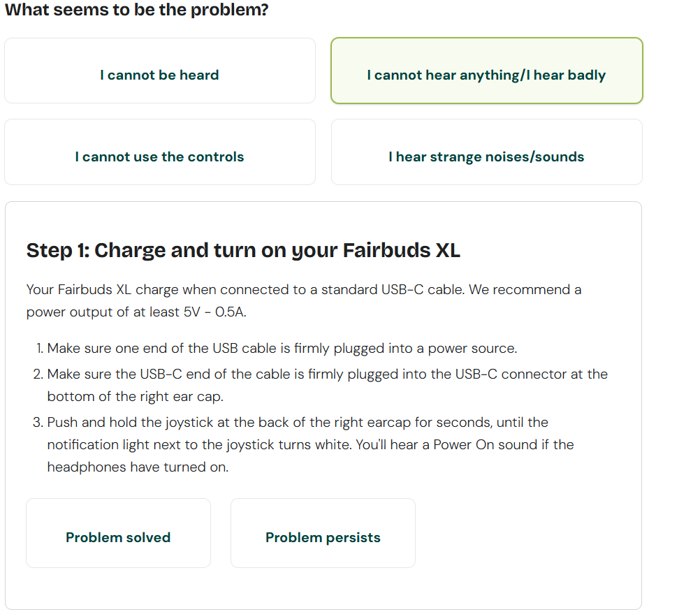Click the "What seems to be the problem?" heading
The image size is (700, 612).
pyautogui.click(x=137, y=10)
